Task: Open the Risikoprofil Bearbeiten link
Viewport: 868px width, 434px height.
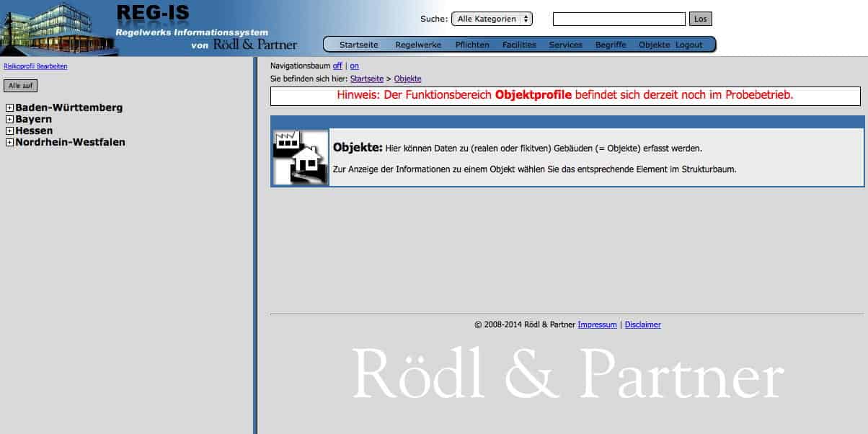Action: point(35,66)
